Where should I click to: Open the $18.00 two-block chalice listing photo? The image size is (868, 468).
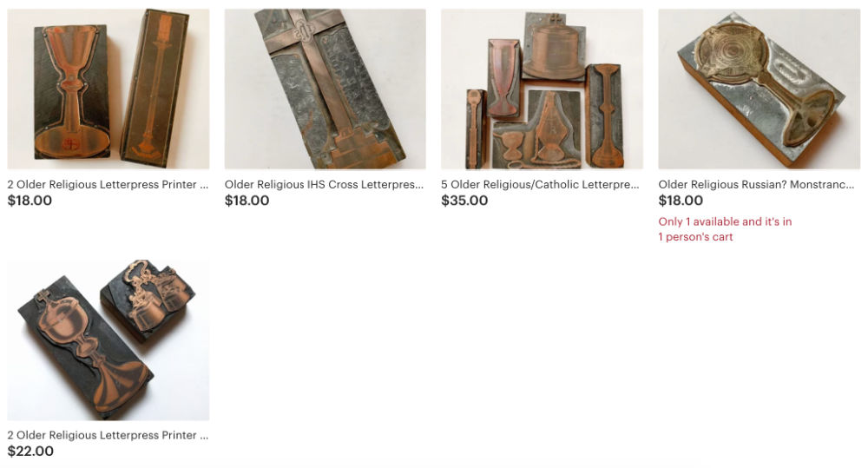coord(108,89)
